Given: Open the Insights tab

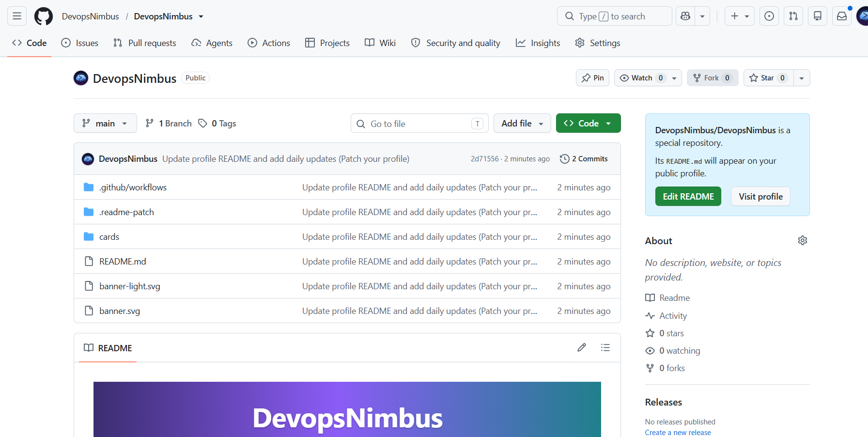Looking at the screenshot, I should [538, 43].
